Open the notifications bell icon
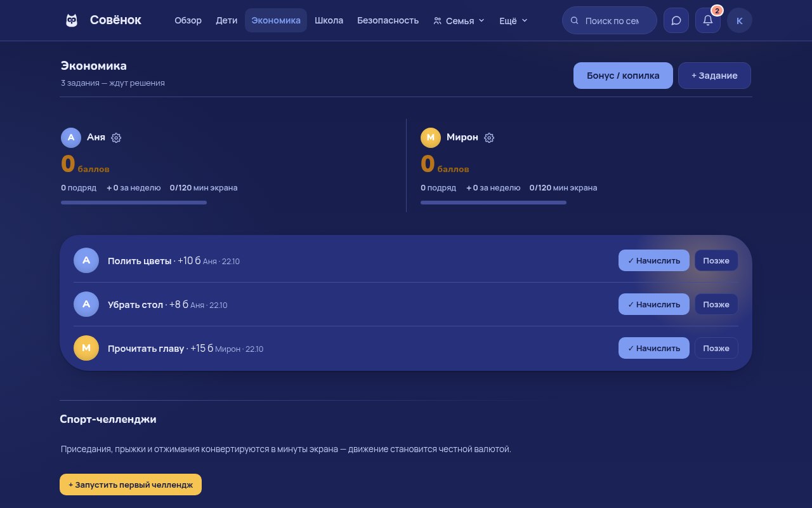Screen dimensions: 812x508 708,20
